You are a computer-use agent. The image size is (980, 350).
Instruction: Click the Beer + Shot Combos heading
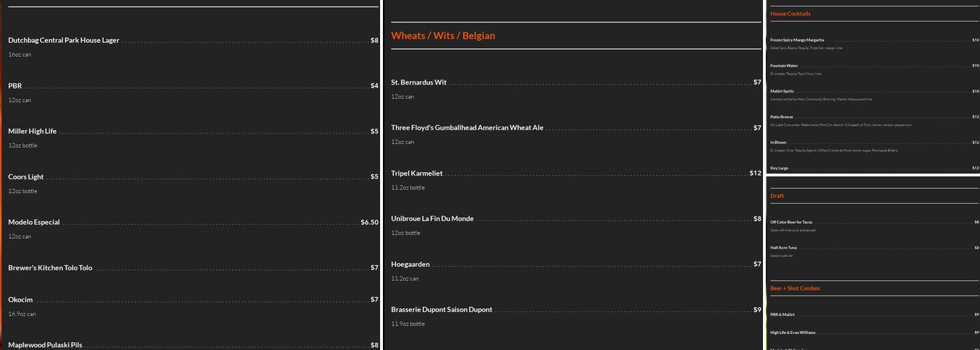(x=795, y=288)
